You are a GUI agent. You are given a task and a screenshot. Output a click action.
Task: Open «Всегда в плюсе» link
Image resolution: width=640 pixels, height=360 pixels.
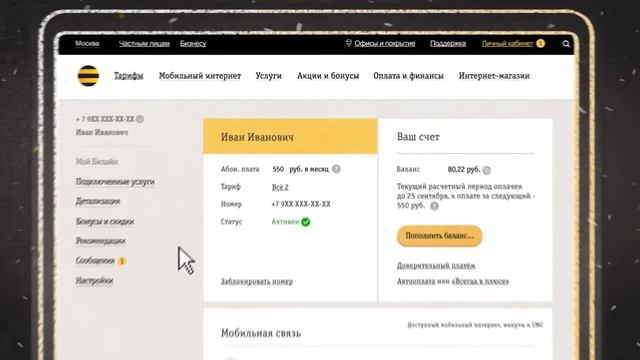481,281
